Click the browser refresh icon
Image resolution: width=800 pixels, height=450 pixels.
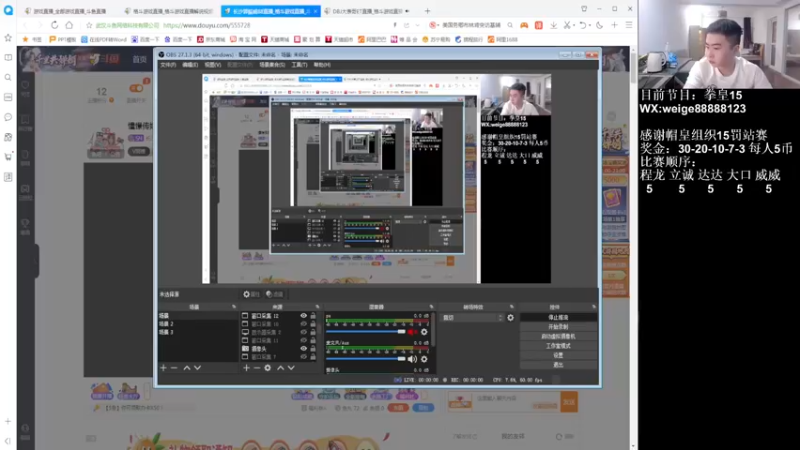(x=54, y=25)
